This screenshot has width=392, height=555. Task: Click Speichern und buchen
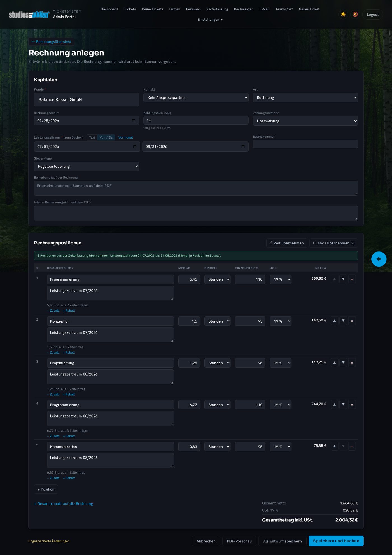pos(336,541)
